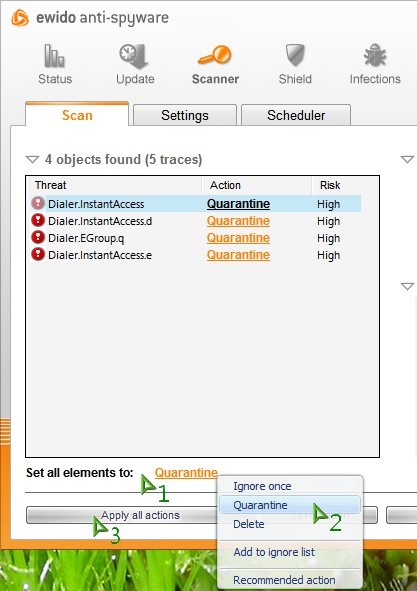Click the High risk value for Dialer.InstantAccess.e
The width and height of the screenshot is (417, 591).
click(x=328, y=255)
